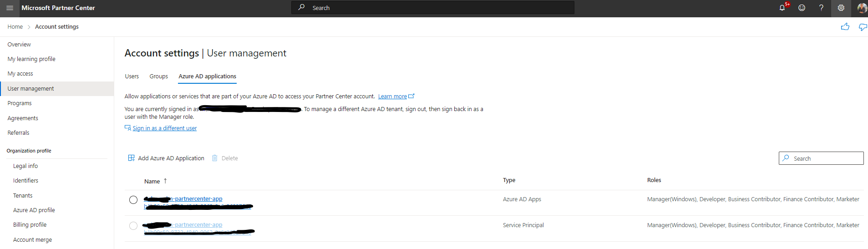Open the help question mark
Image resolution: width=868 pixels, height=249 pixels.
click(821, 8)
